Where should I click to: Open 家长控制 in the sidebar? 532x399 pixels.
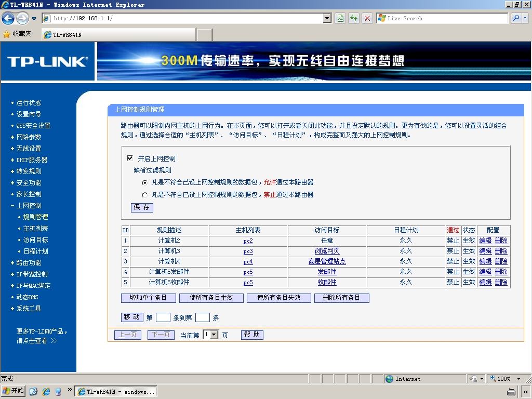[x=29, y=194]
